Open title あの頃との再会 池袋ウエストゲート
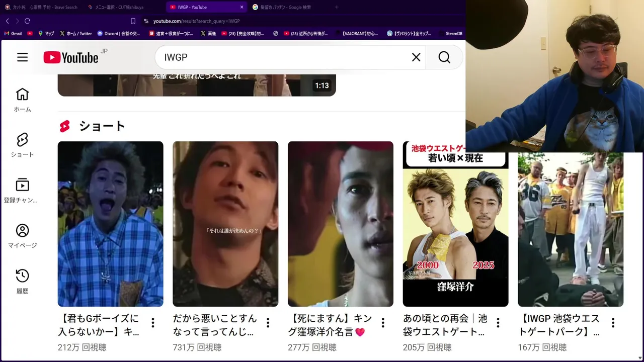 point(445,325)
